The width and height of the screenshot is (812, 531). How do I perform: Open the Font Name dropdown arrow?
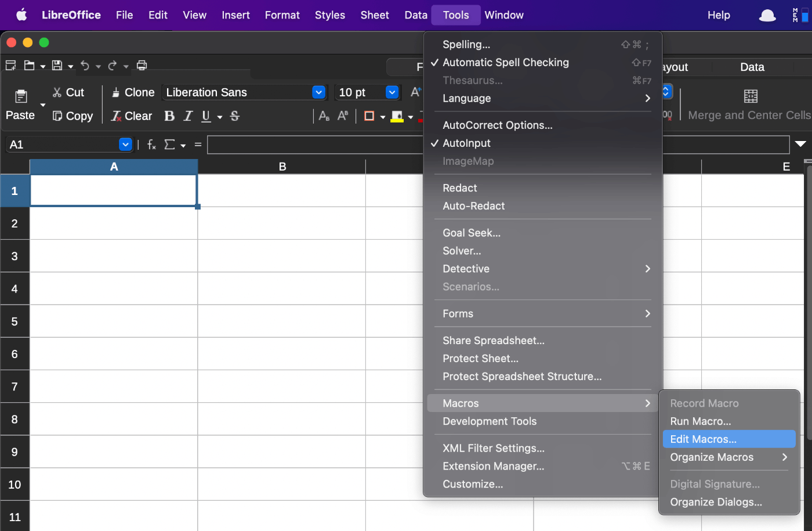click(x=318, y=92)
